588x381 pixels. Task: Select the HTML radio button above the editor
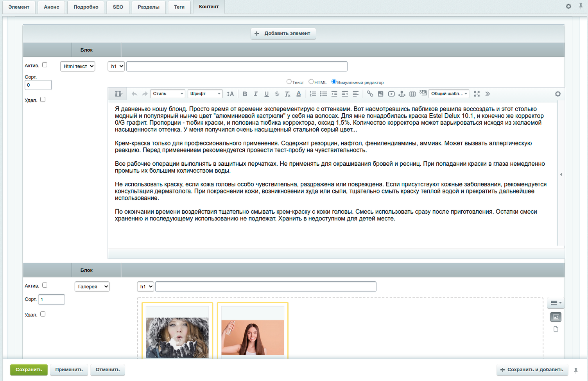[x=311, y=82]
